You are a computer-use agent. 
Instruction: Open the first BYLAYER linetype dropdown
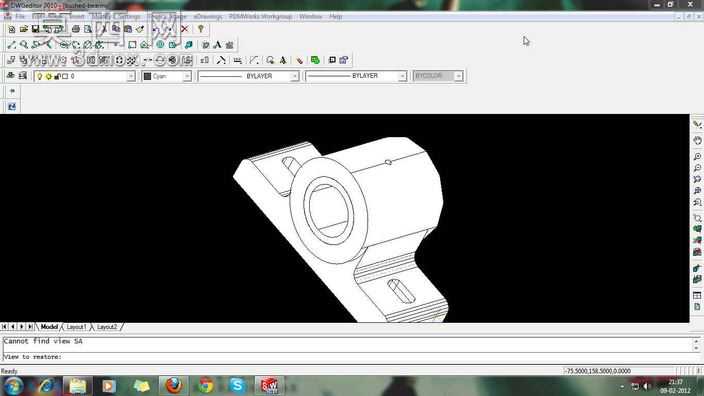(294, 76)
